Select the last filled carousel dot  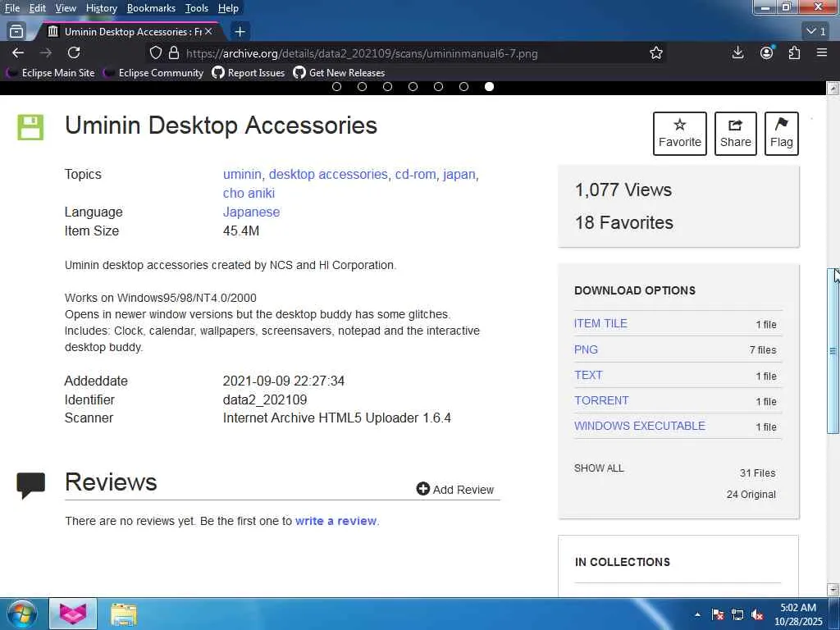[489, 86]
